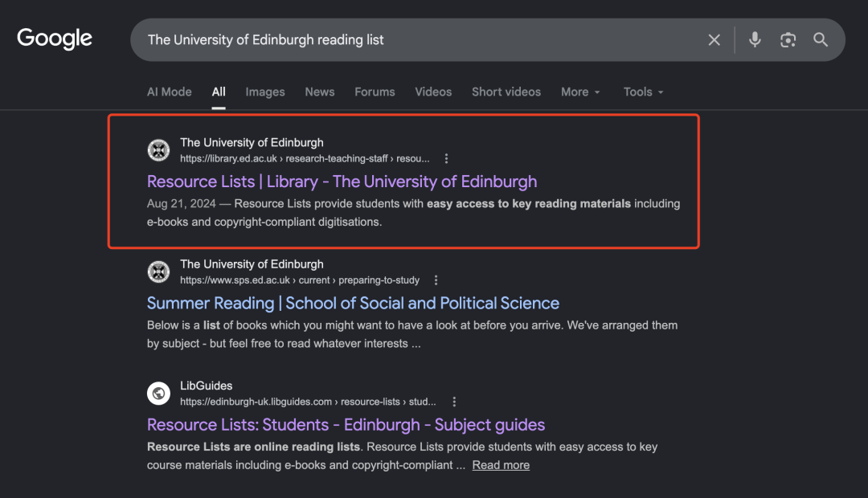Image resolution: width=868 pixels, height=498 pixels.
Task: Select the All results tab
Action: pyautogui.click(x=219, y=92)
